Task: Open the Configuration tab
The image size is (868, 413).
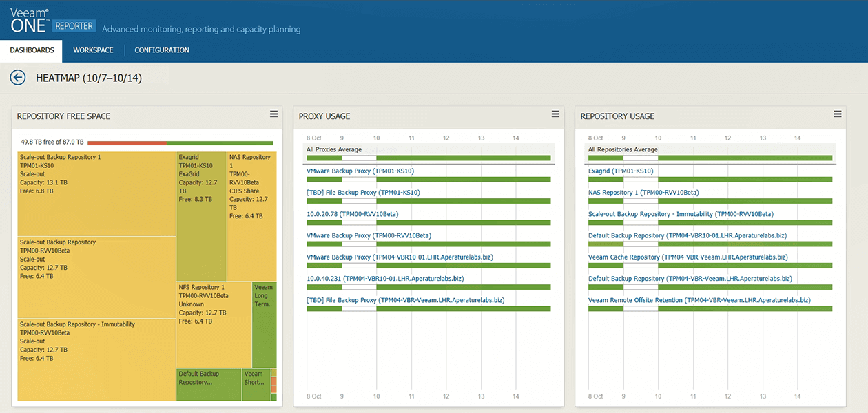Action: [x=162, y=50]
